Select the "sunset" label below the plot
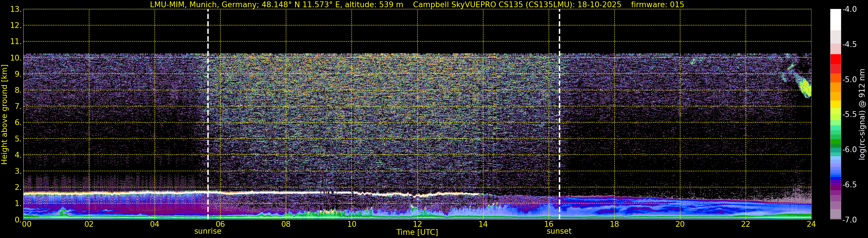The image size is (868, 238). [559, 231]
